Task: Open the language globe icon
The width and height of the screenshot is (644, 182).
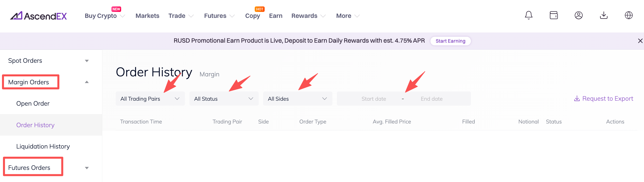Action: [629, 15]
